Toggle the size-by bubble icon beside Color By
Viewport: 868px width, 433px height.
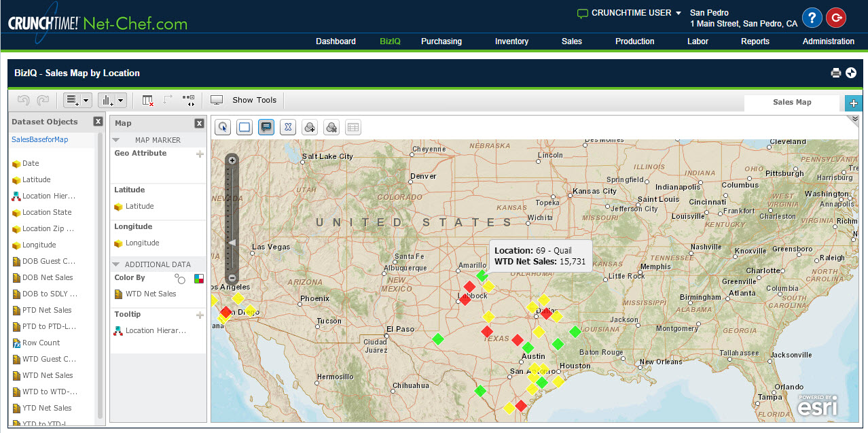tap(180, 279)
